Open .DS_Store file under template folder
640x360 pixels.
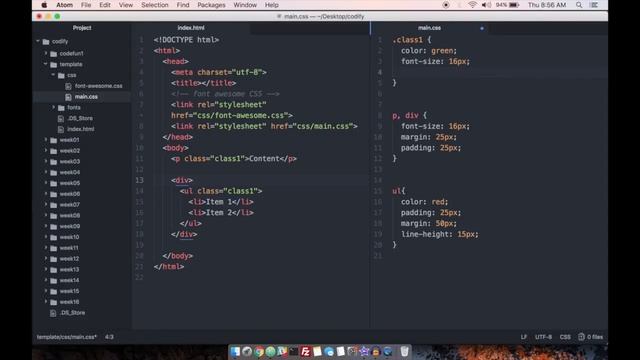(80, 118)
